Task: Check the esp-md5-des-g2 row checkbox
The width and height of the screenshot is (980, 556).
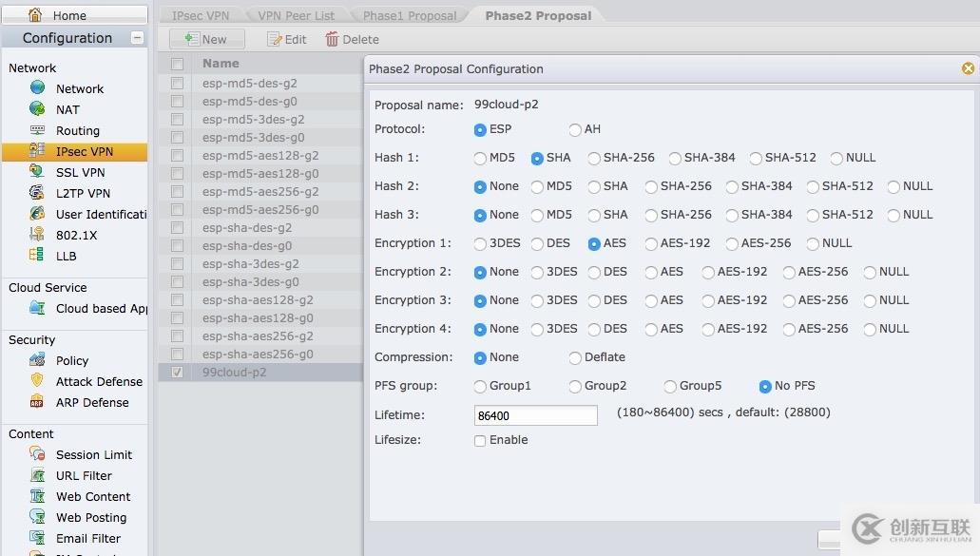Action: [178, 83]
